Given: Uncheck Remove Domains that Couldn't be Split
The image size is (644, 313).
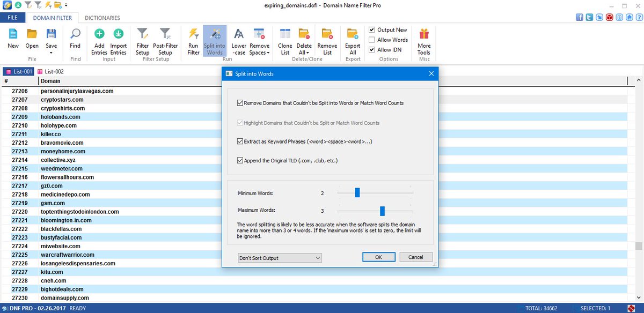Looking at the screenshot, I should 240,103.
